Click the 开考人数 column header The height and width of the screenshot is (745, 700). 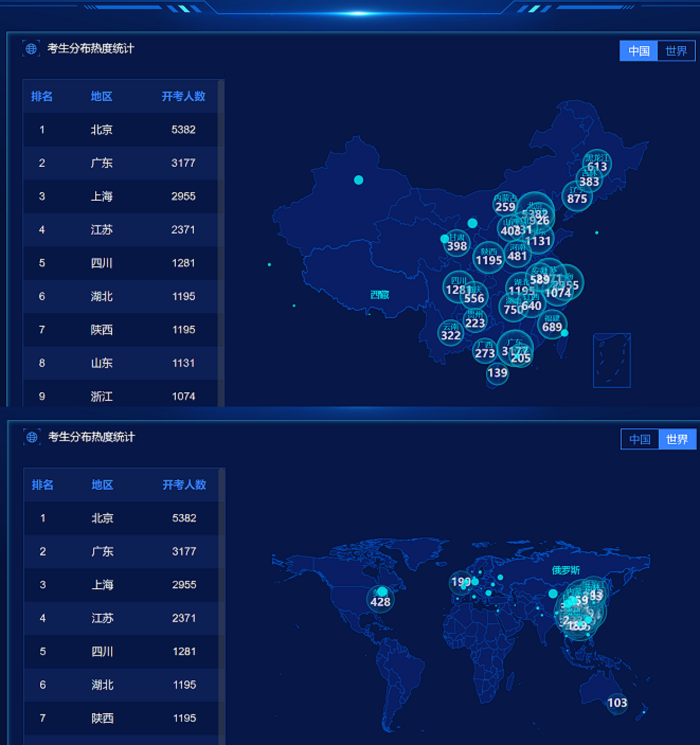point(184,96)
